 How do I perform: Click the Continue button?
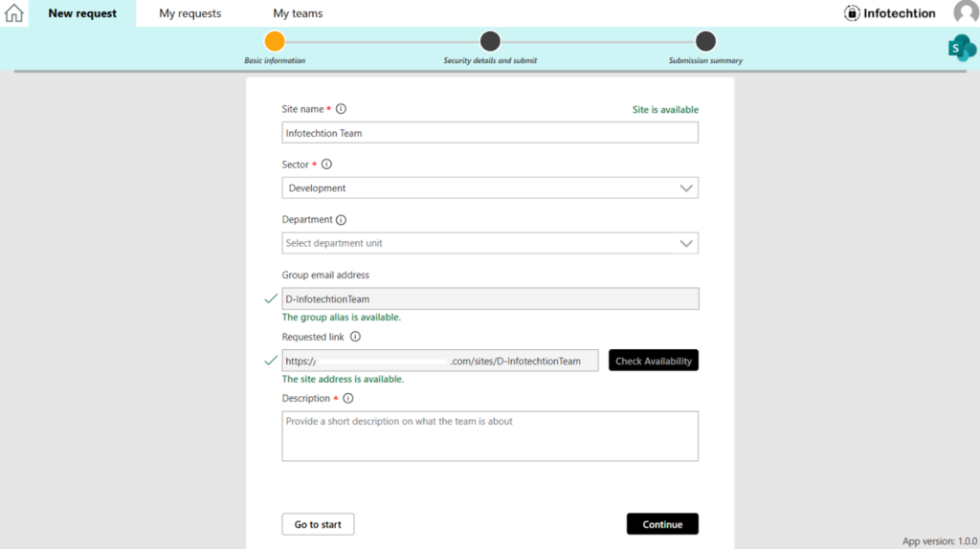662,524
